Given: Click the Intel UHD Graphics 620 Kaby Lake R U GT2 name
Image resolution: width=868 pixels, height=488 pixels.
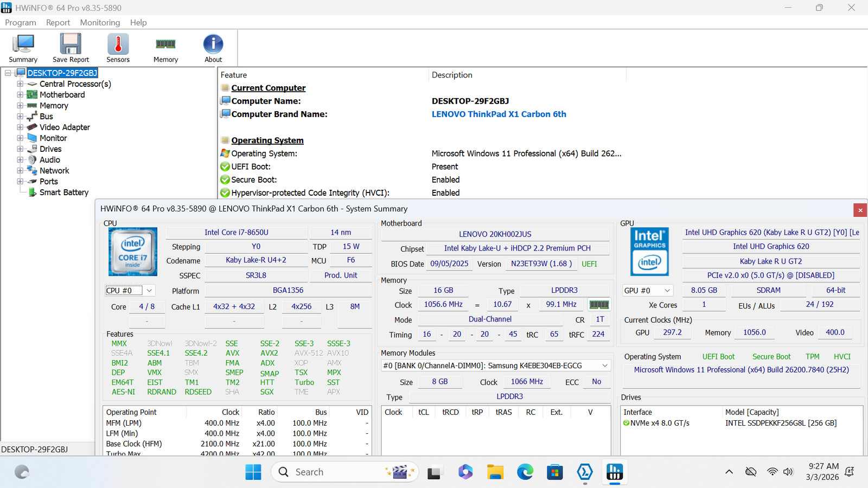Looking at the screenshot, I should point(772,232).
